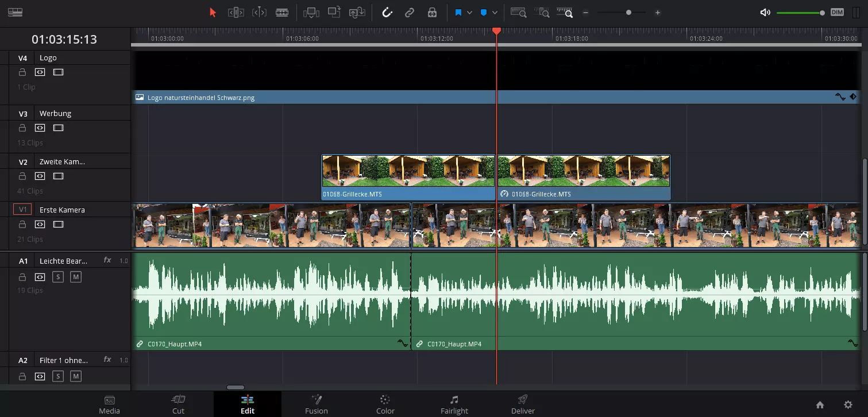
Task: Disable video on V2 Zweite Kamera track
Action: 58,176
